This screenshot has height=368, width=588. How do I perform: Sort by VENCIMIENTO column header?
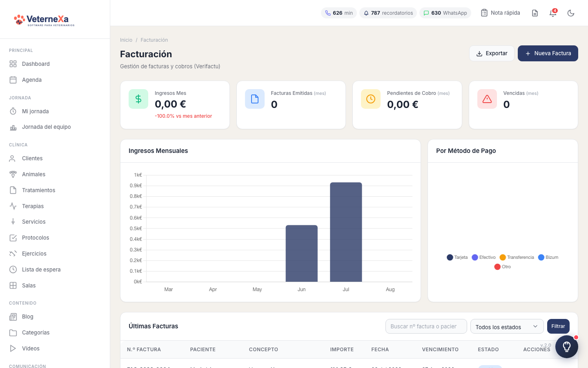click(x=440, y=350)
